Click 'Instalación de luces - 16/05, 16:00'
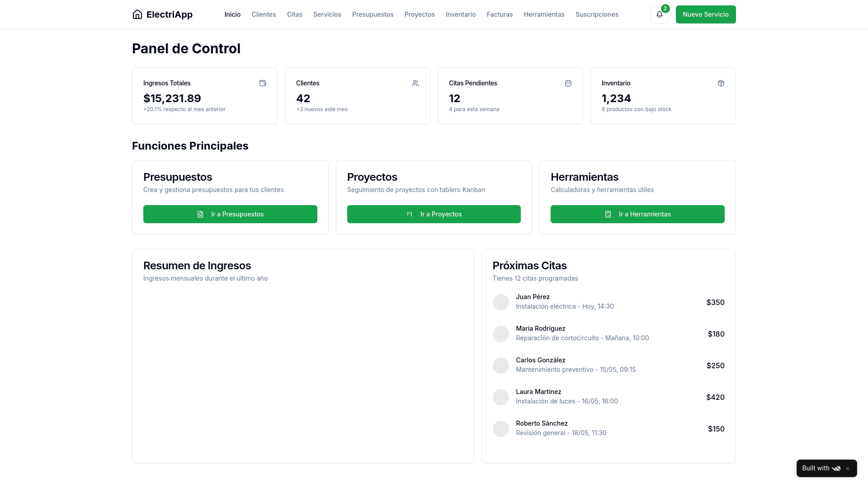868x488 pixels. click(567, 401)
